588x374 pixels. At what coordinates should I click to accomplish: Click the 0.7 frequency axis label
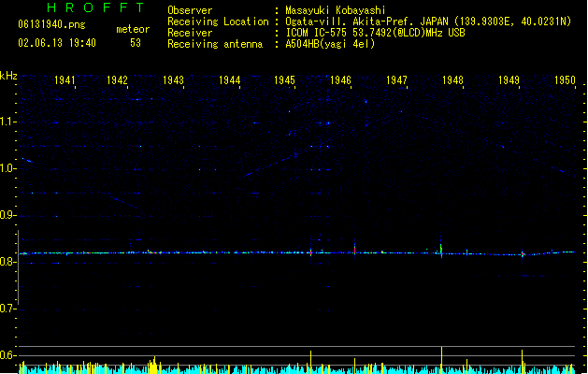pyautogui.click(x=7, y=309)
